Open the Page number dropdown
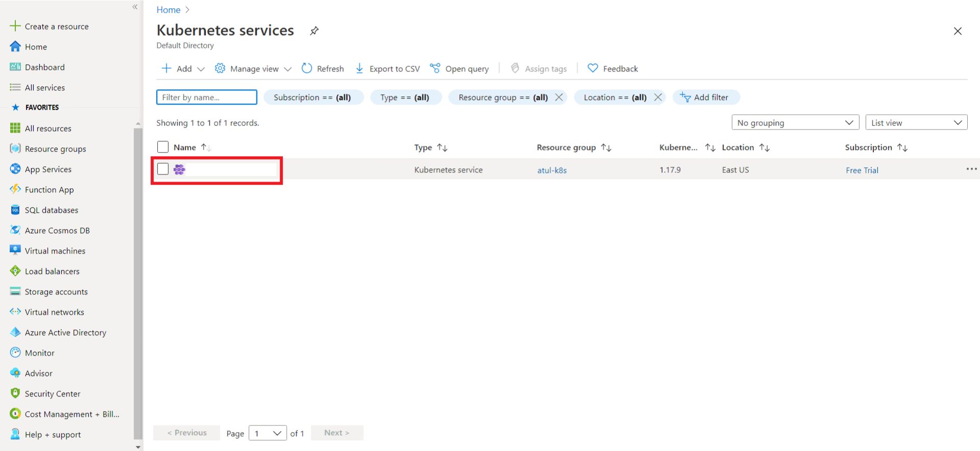The height and width of the screenshot is (451, 980). [267, 433]
